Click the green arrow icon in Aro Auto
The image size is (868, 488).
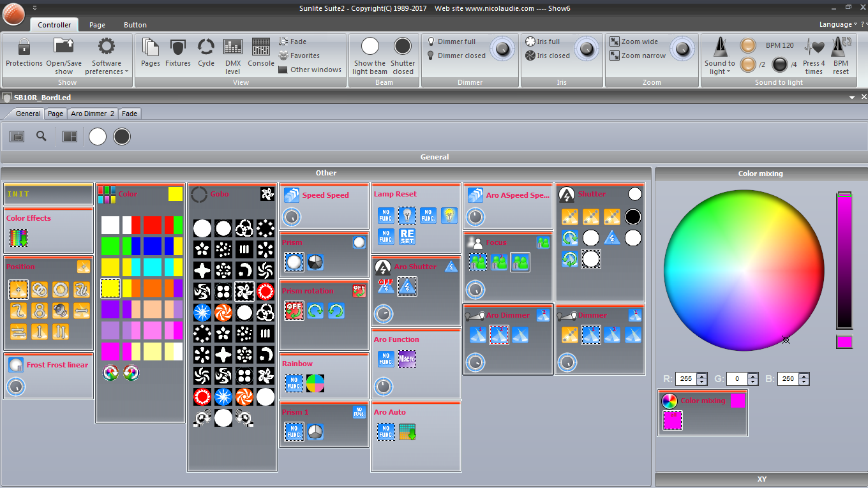point(407,432)
